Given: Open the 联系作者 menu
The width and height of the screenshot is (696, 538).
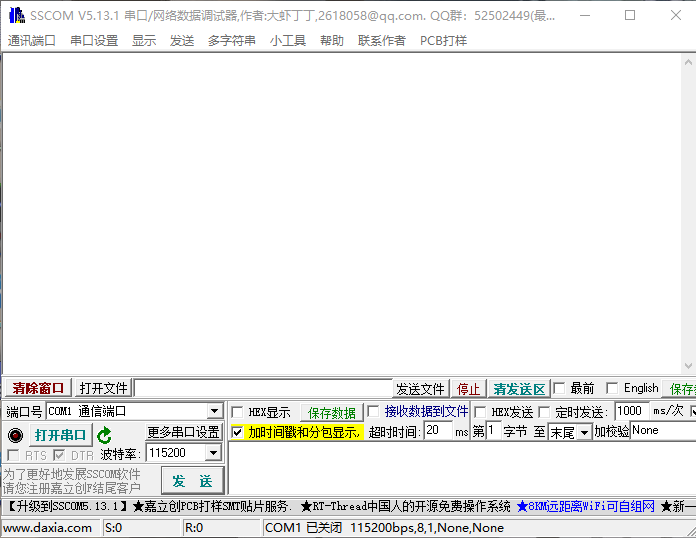Looking at the screenshot, I should (x=382, y=41).
